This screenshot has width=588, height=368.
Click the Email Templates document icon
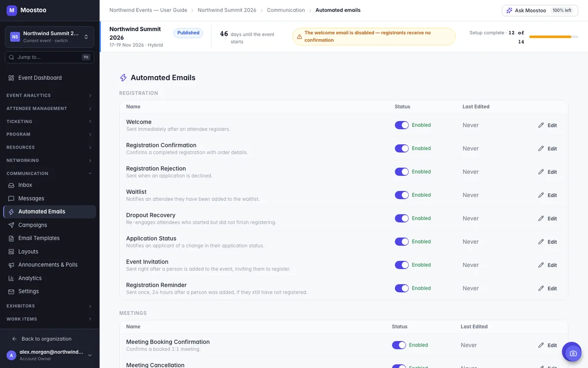pos(11,238)
